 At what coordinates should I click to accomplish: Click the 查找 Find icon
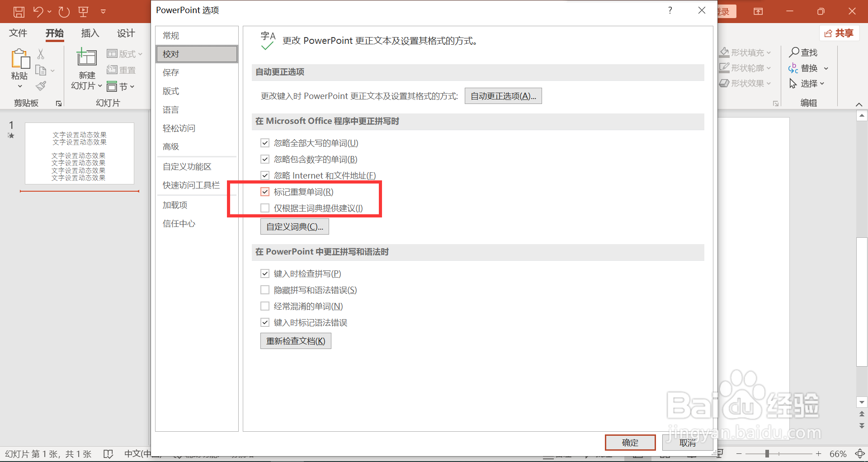pyautogui.click(x=794, y=52)
